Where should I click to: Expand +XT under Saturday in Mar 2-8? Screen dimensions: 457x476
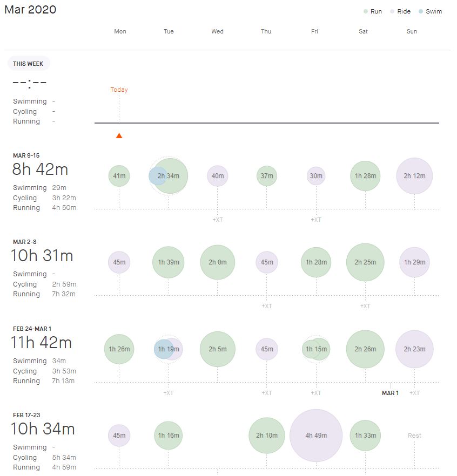point(365,306)
